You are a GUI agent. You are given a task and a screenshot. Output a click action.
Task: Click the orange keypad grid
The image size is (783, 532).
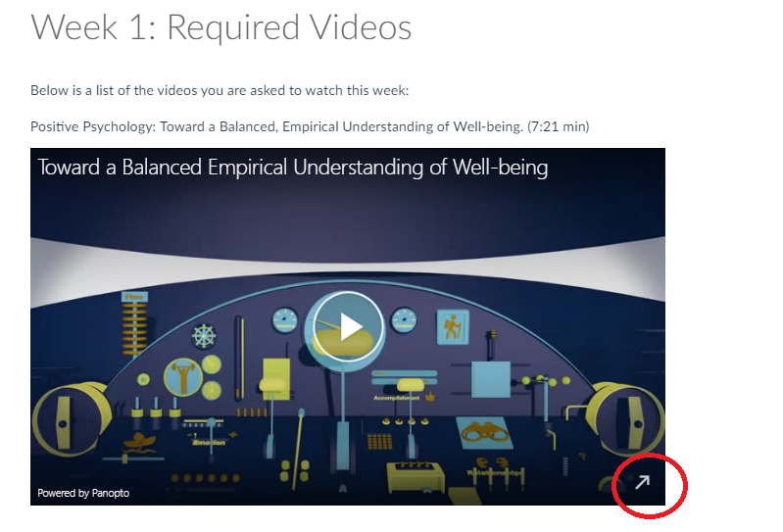coord(379,441)
